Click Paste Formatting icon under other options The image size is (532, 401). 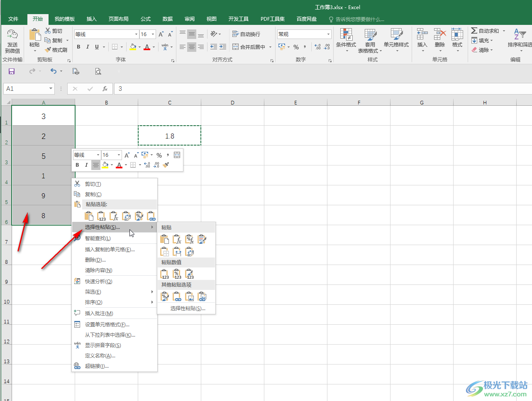pos(165,296)
